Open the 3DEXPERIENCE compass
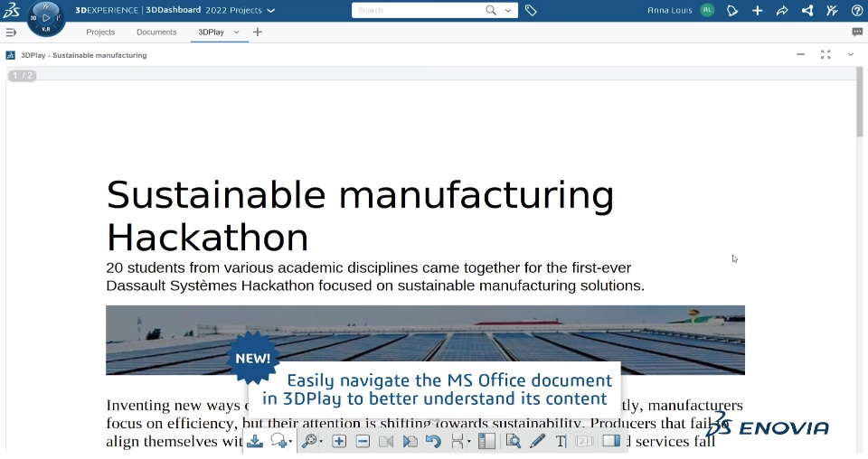This screenshot has height=459, width=868. pos(46,19)
